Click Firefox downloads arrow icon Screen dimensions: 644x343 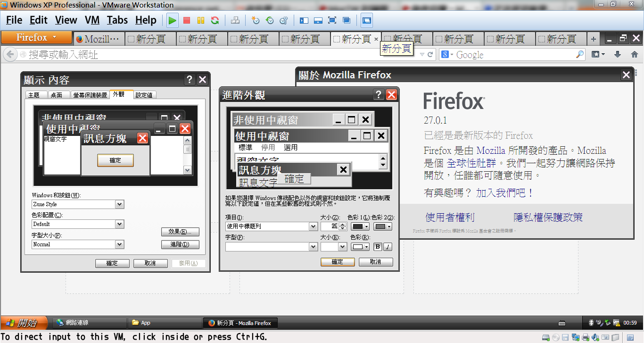[x=617, y=55]
